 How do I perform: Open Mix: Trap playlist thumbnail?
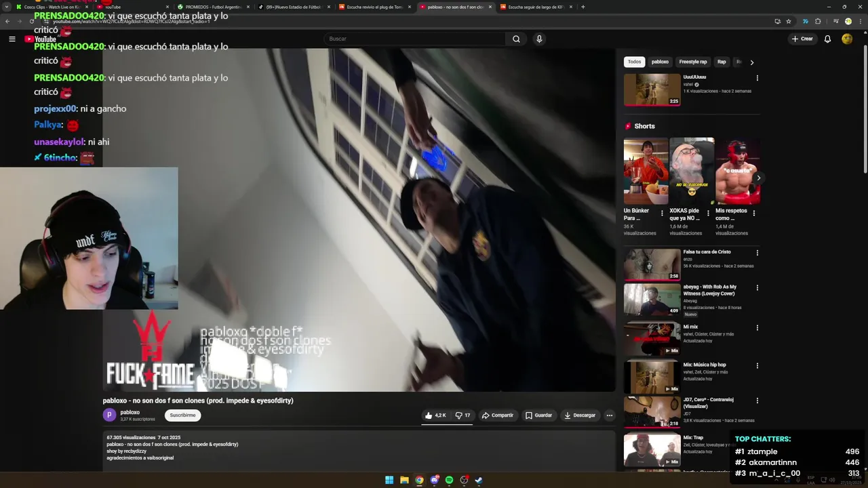pos(652,450)
